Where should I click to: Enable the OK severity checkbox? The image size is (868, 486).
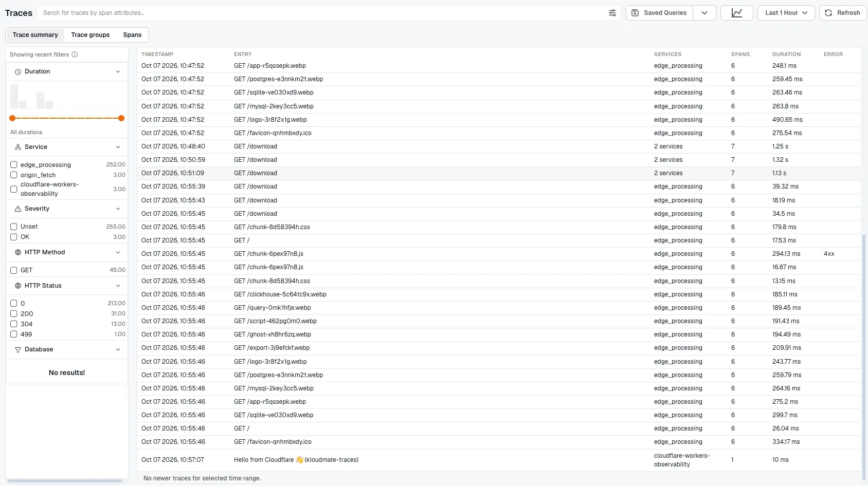pos(14,237)
